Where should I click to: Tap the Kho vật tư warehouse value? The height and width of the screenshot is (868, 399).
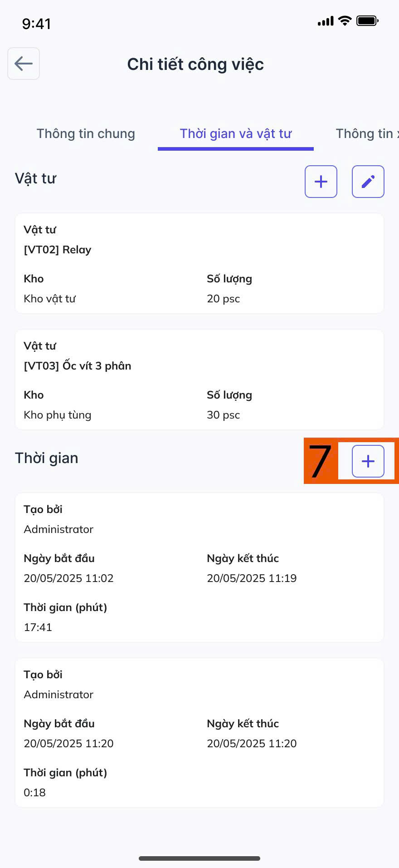pos(50,299)
